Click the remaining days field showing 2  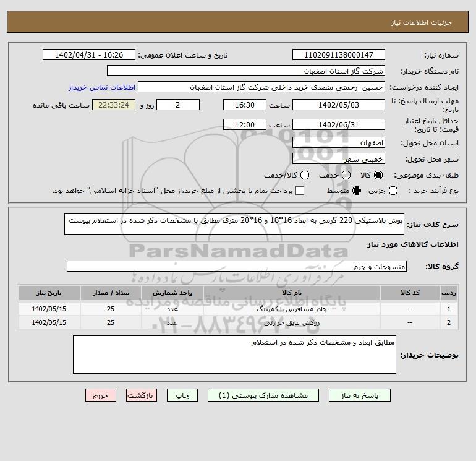pyautogui.click(x=178, y=105)
